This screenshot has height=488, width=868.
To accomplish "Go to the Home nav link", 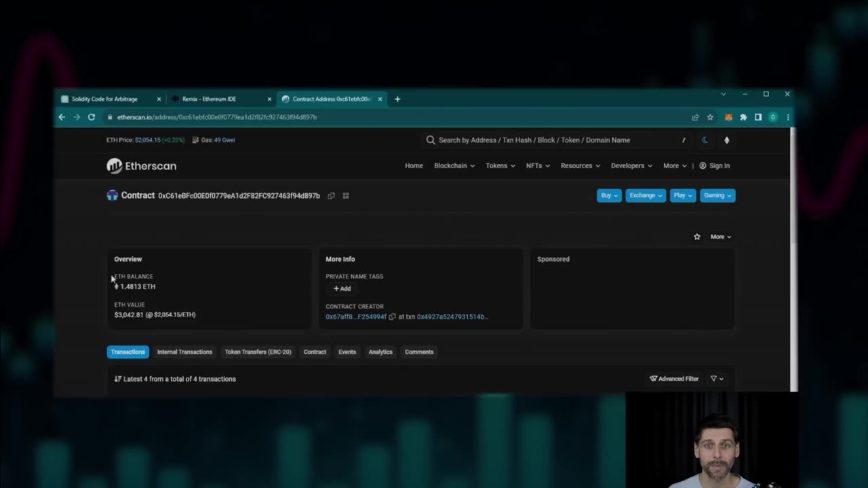I will [x=414, y=166].
